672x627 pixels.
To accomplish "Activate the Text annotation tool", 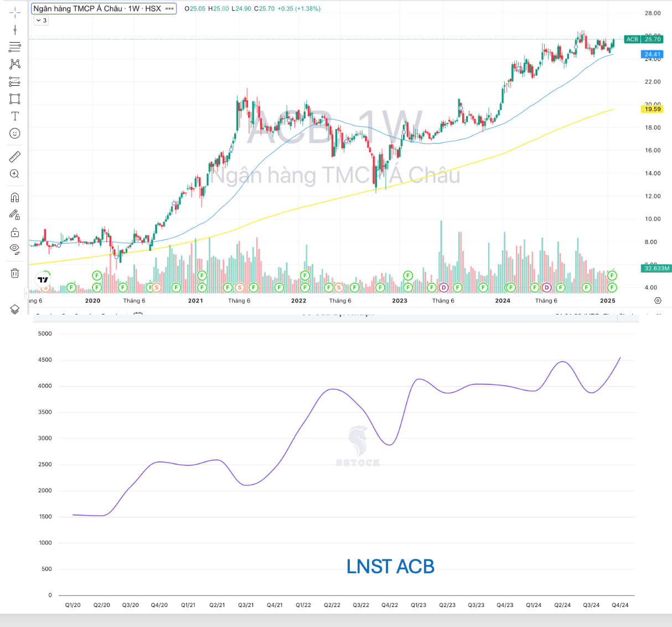I will click(15, 116).
